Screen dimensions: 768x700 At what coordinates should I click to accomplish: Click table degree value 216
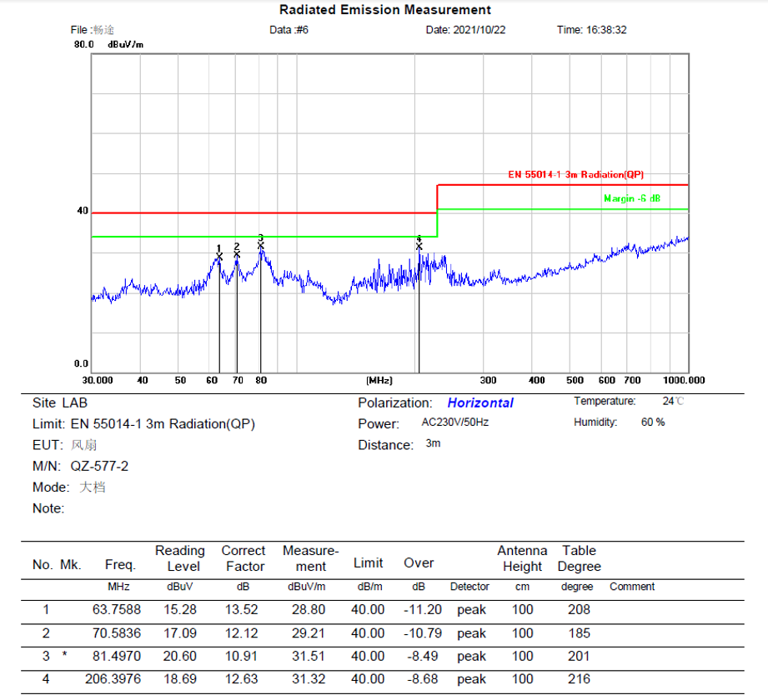(x=579, y=679)
